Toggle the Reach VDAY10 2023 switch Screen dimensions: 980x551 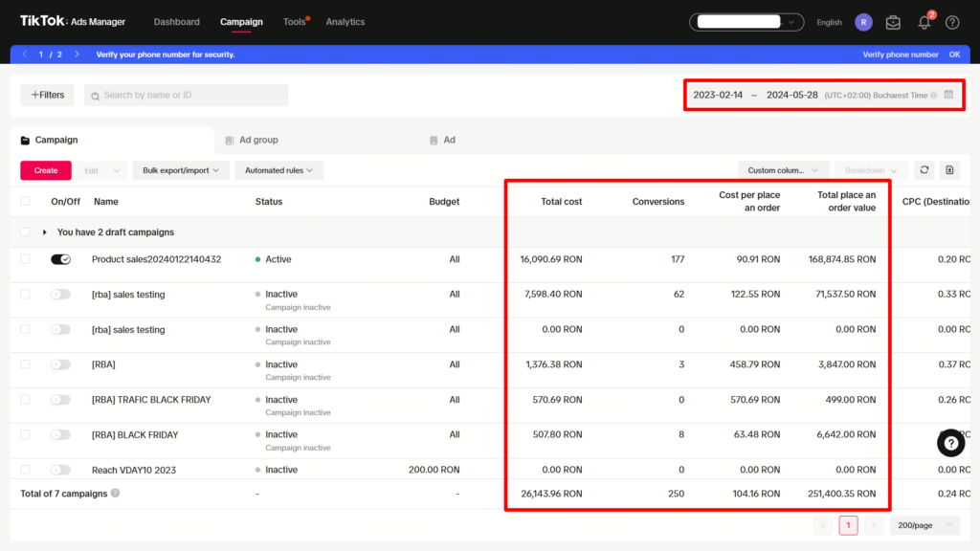click(x=60, y=469)
